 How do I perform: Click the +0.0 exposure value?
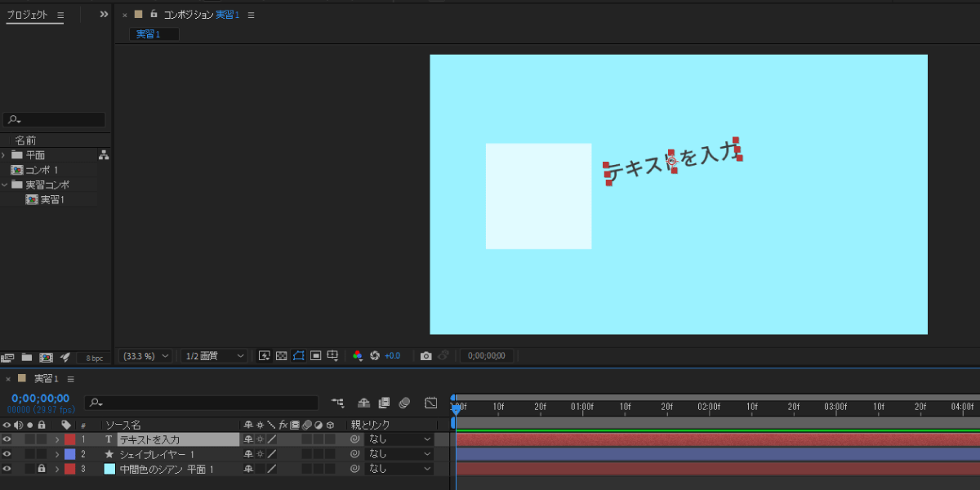(x=393, y=356)
